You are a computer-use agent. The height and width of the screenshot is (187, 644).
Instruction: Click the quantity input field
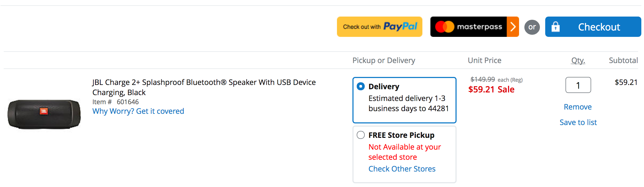click(x=578, y=85)
